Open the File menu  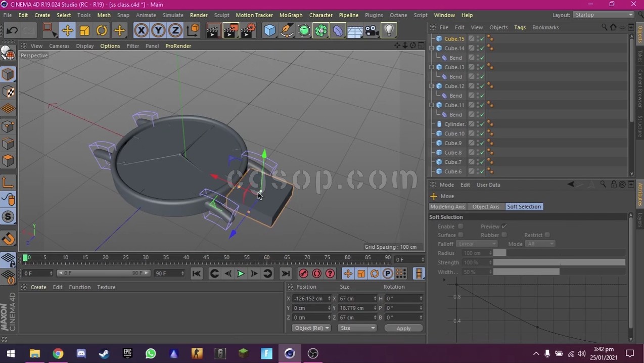click(8, 15)
